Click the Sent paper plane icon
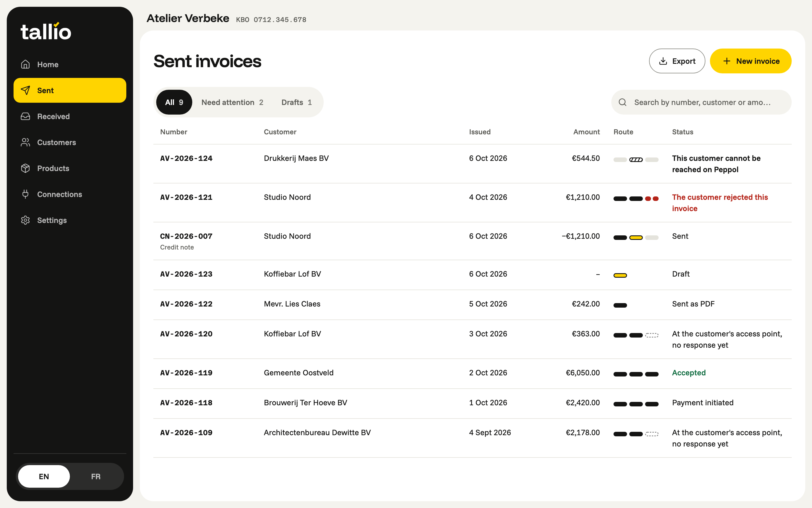812x508 pixels. tap(25, 90)
